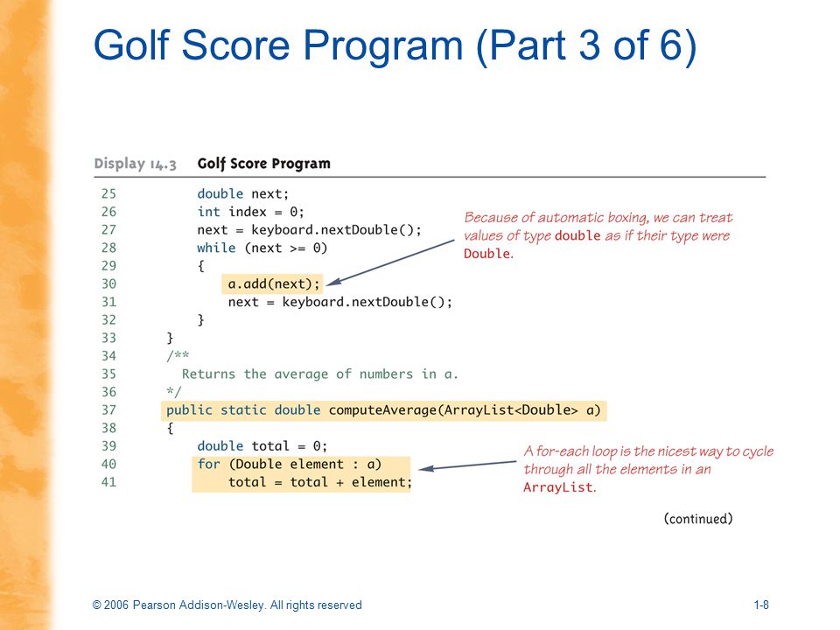Click the red annotation 'Because of automatic boxing'
This screenshot has height=630, width=840.
pyautogui.click(x=598, y=235)
